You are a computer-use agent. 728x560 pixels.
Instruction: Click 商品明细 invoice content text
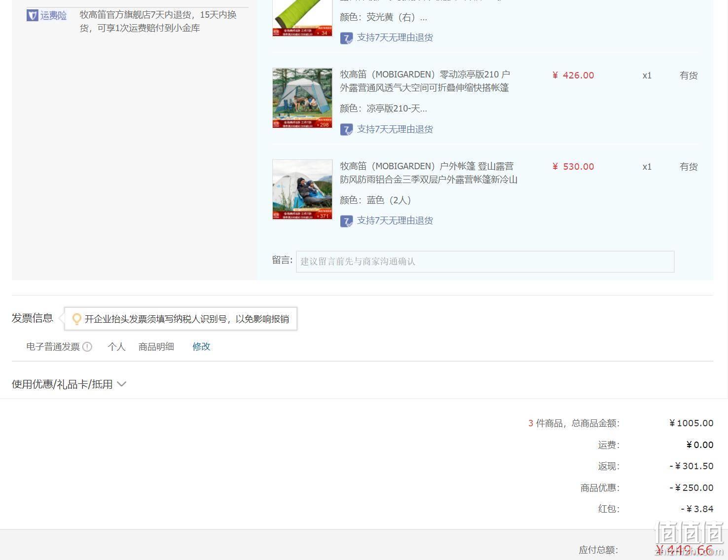(x=156, y=347)
